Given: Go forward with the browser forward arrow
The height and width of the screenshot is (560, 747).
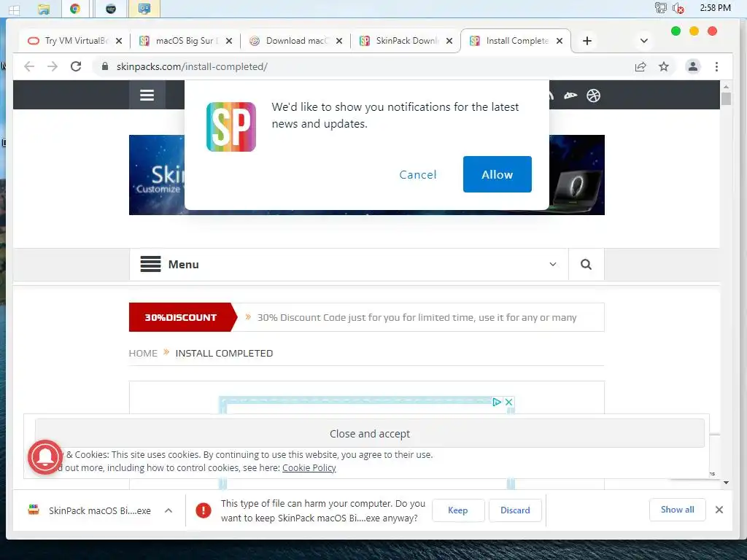Looking at the screenshot, I should pos(53,66).
